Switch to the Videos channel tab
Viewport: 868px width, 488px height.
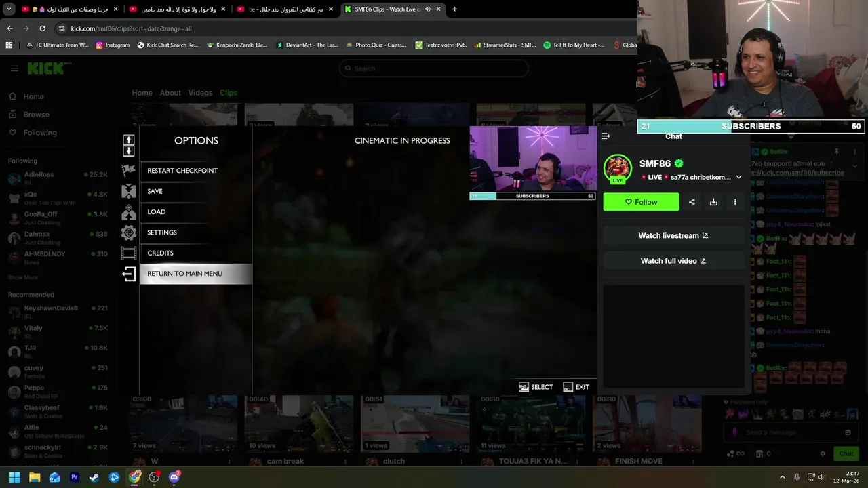[x=200, y=93]
